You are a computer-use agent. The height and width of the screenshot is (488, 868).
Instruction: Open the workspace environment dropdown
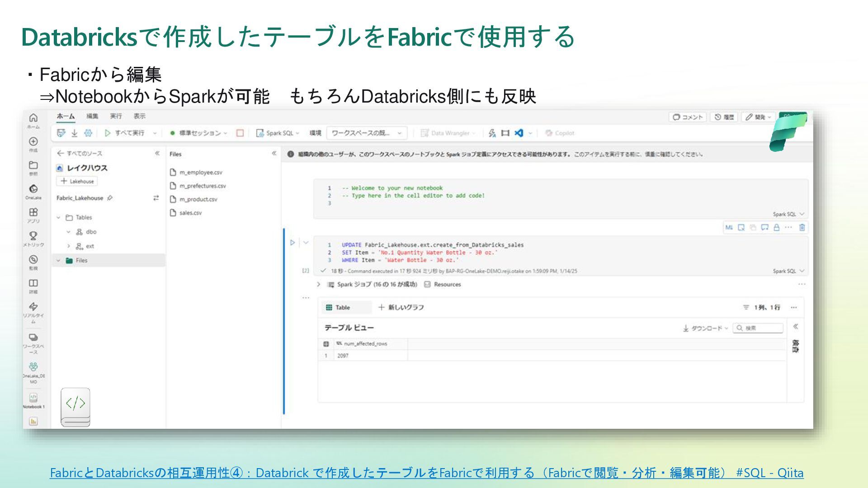point(366,133)
